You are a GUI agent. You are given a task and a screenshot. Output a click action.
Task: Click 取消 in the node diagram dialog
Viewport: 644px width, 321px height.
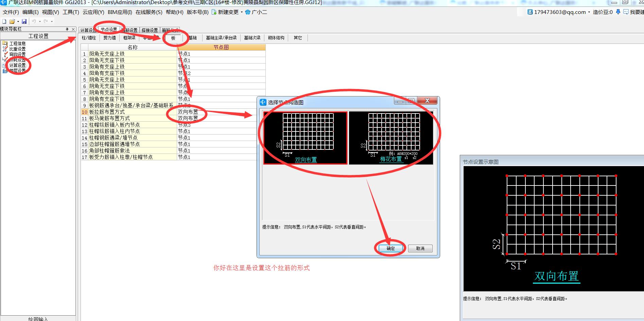(420, 248)
